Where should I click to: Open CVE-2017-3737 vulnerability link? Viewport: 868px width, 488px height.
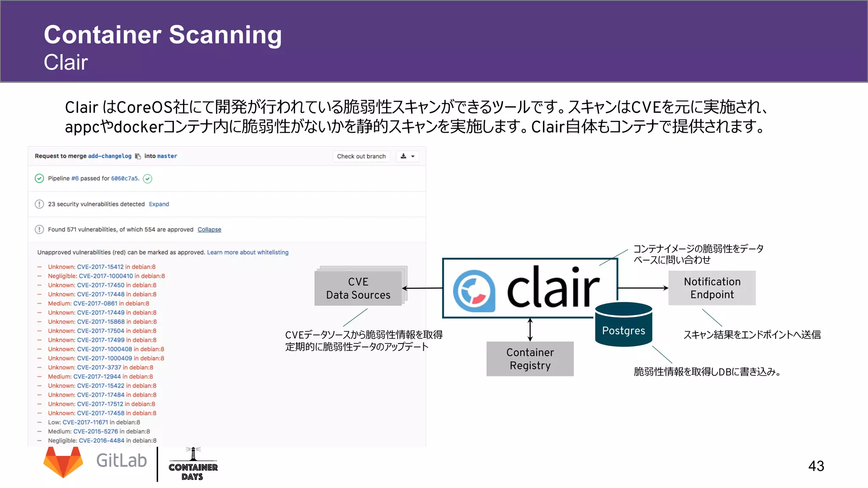[x=99, y=368]
